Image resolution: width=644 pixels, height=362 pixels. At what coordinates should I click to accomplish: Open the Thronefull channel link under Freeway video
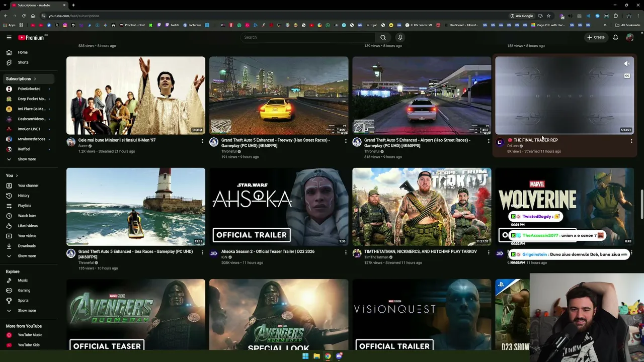[229, 151]
